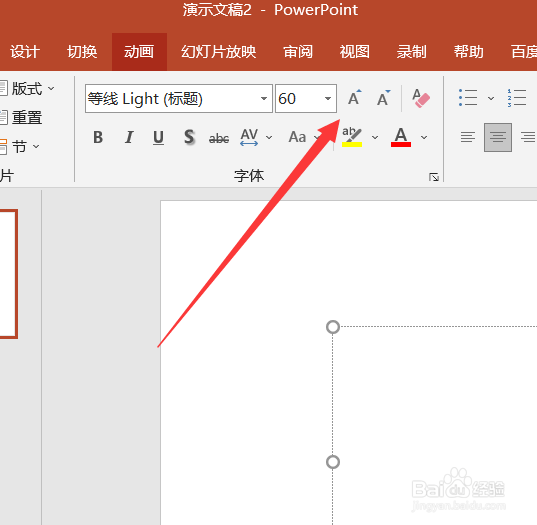
Task: Open the 版式 layout dropdown
Action: tap(27, 89)
